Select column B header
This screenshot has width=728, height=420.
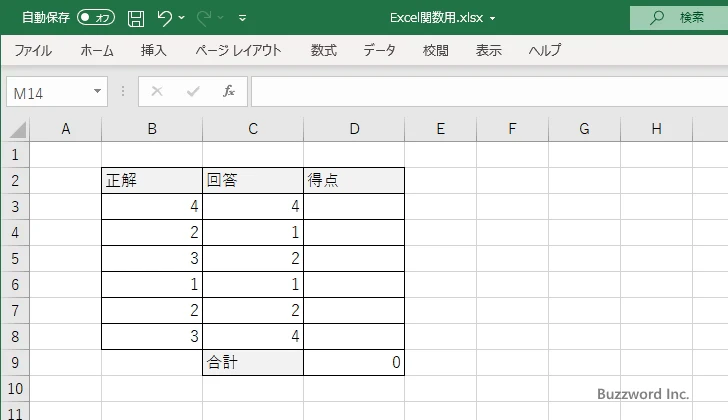[152, 129]
